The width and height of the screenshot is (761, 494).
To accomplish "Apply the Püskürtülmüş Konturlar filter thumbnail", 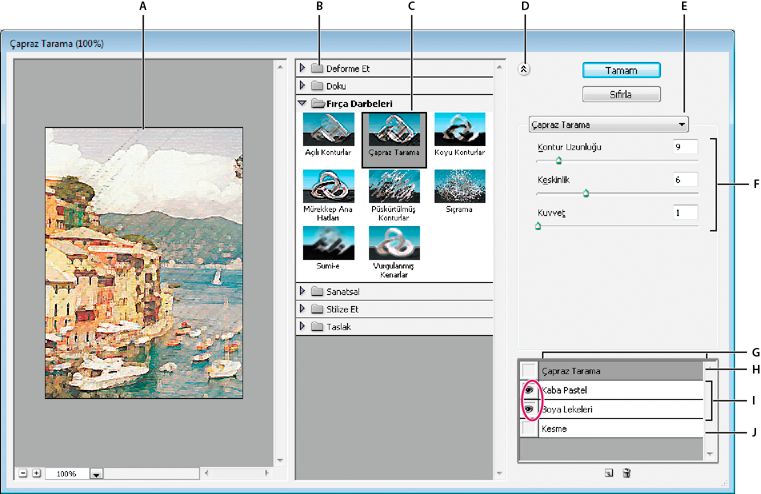I will [x=394, y=186].
